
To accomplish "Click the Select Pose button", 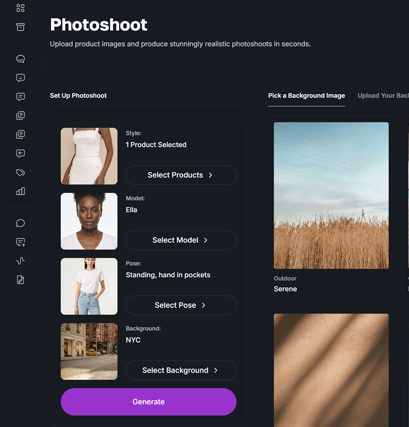I will click(181, 305).
